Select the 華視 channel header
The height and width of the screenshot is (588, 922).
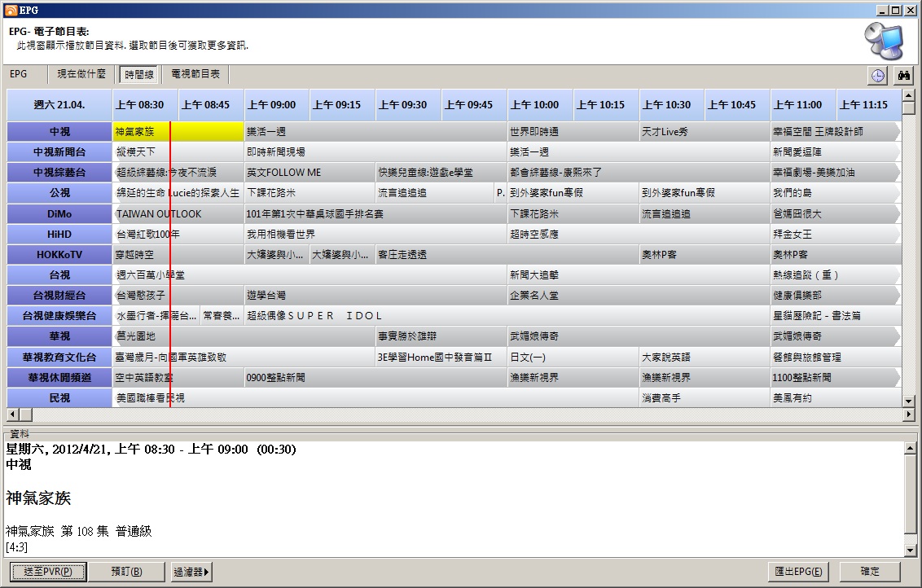[59, 336]
